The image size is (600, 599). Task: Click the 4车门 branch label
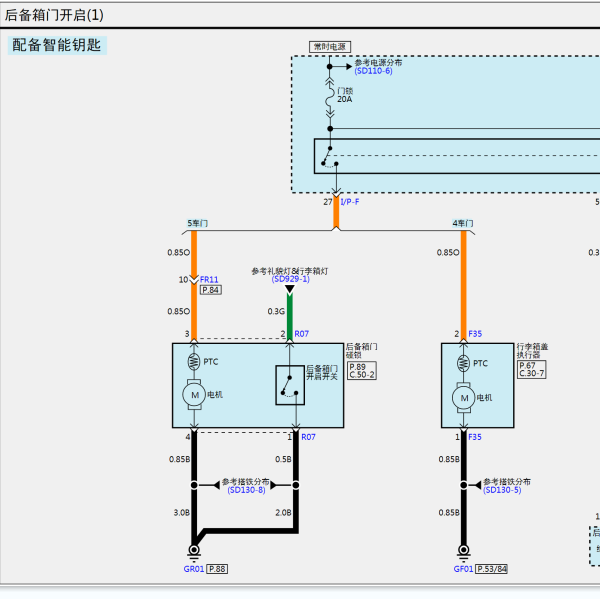point(463,223)
